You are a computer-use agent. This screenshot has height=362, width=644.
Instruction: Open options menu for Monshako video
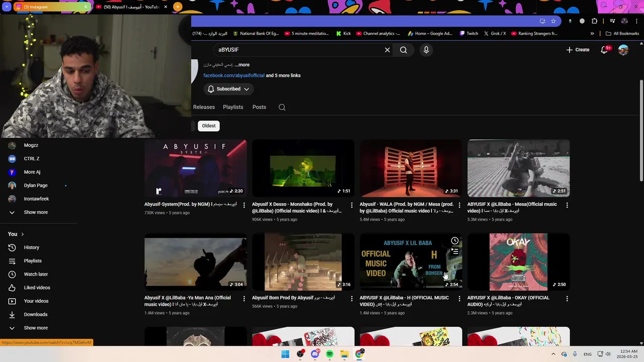click(352, 205)
